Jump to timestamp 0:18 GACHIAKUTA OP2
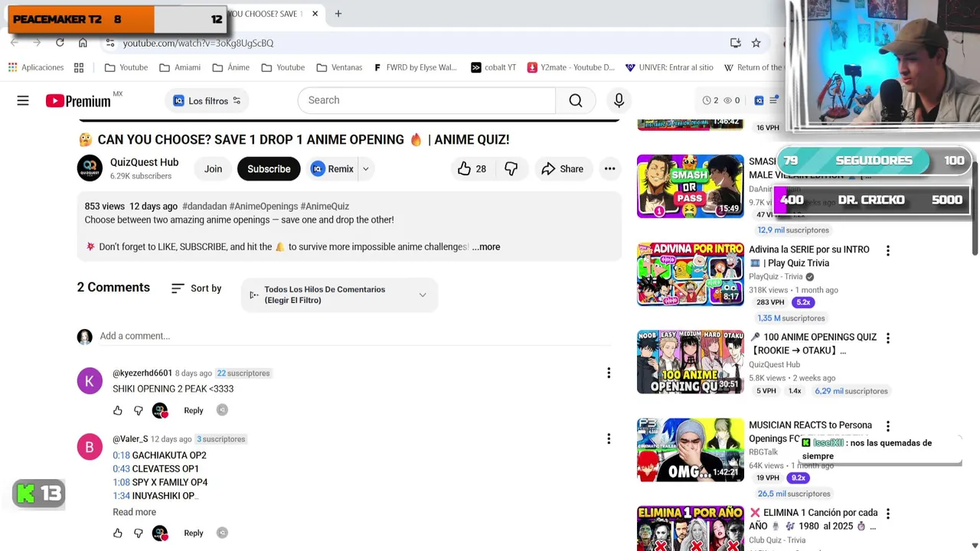Image resolution: width=980 pixels, height=551 pixels. pyautogui.click(x=121, y=455)
